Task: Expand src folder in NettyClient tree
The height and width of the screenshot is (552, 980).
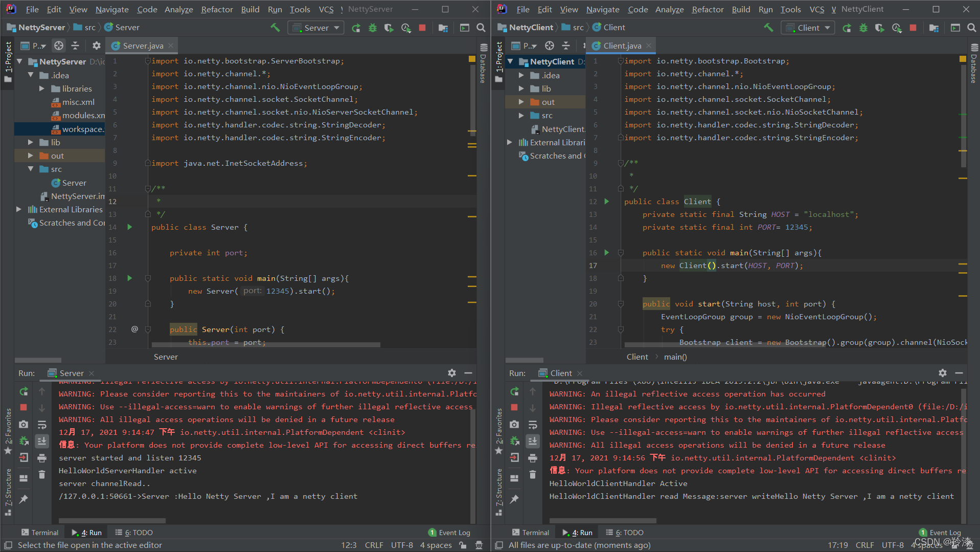Action: [521, 115]
